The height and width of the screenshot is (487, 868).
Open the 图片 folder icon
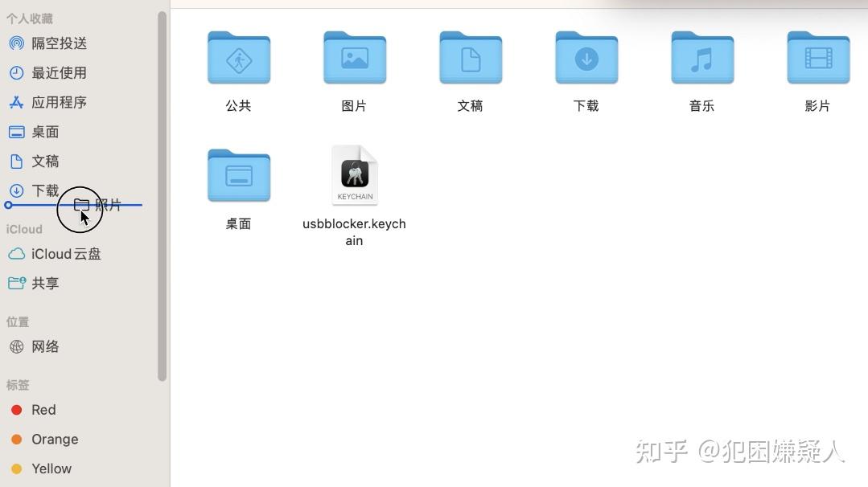coord(354,58)
